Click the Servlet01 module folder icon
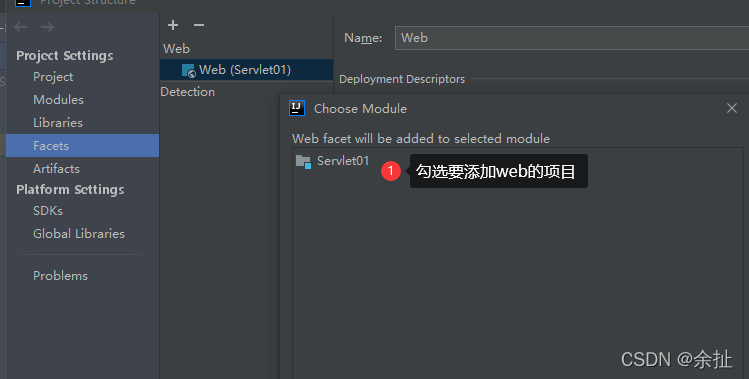Image resolution: width=749 pixels, height=379 pixels. (303, 162)
